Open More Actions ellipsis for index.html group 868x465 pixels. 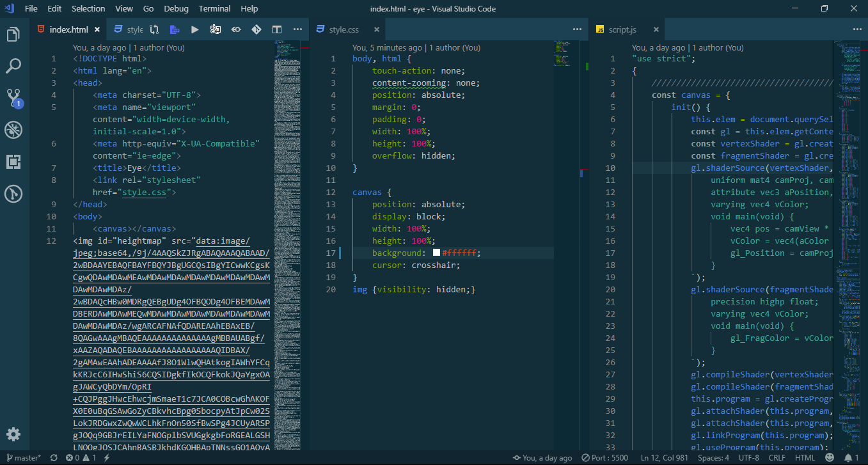pyautogui.click(x=297, y=29)
